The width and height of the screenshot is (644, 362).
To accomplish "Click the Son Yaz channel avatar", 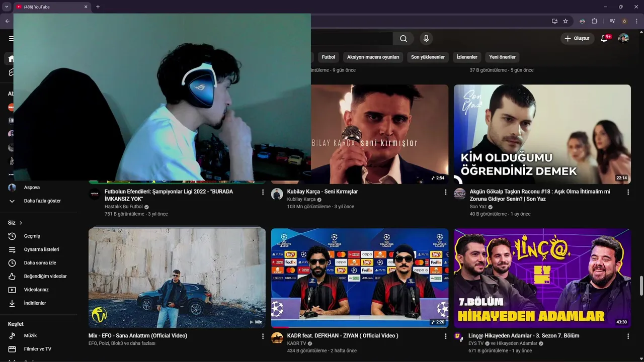I will click(460, 194).
